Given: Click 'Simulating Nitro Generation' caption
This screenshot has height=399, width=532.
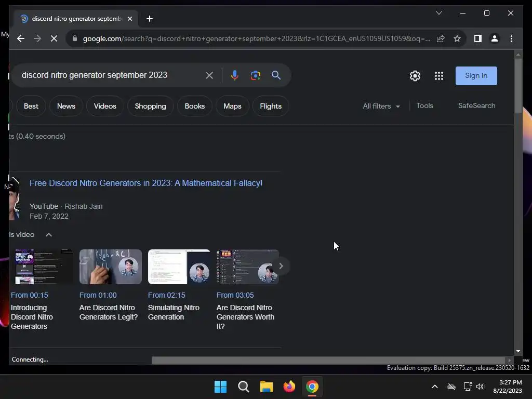Looking at the screenshot, I should [174, 312].
